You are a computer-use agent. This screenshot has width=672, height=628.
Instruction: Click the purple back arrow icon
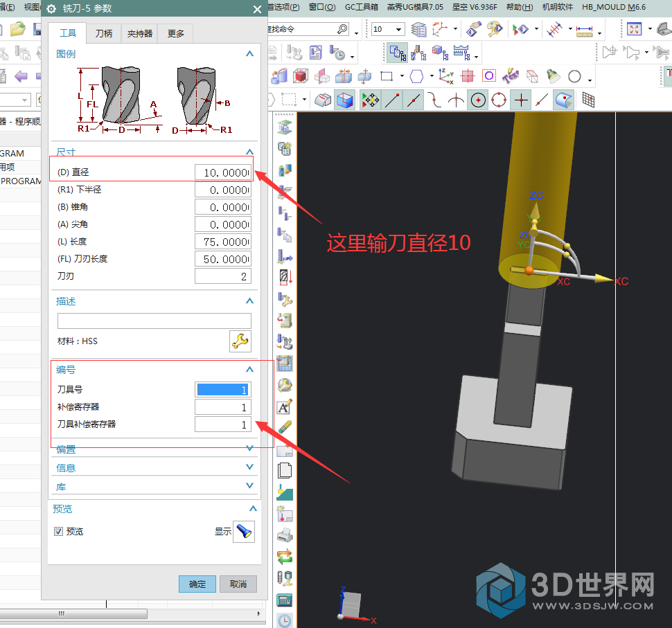pos(21,76)
